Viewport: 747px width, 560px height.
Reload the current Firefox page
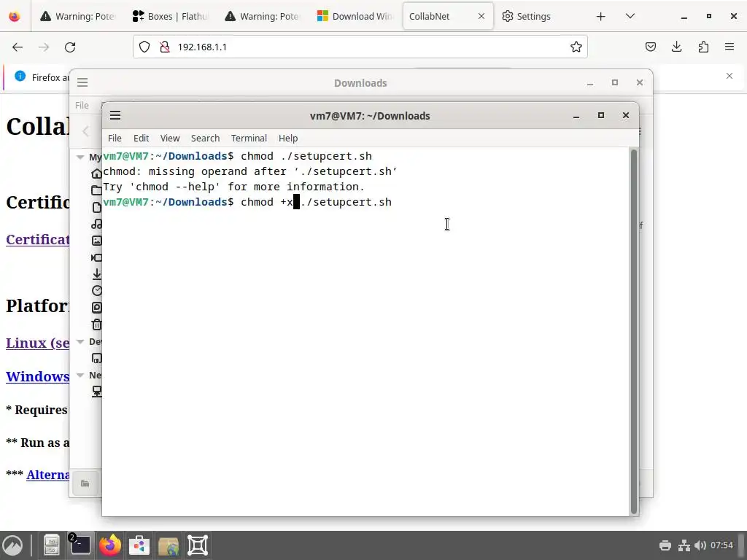pos(70,47)
